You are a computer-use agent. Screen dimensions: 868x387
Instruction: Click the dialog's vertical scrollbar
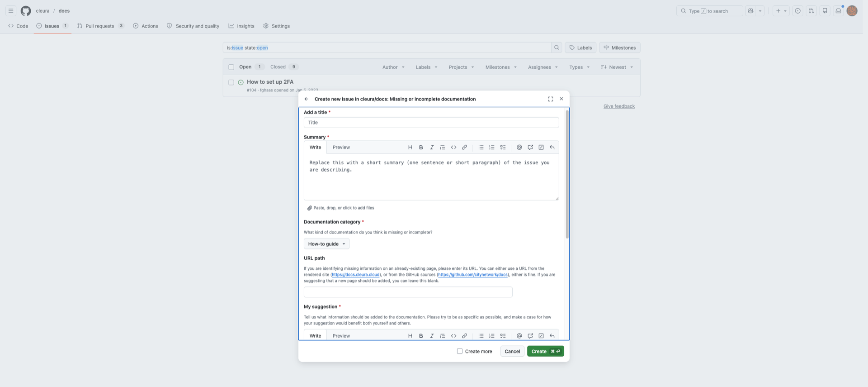[567, 174]
